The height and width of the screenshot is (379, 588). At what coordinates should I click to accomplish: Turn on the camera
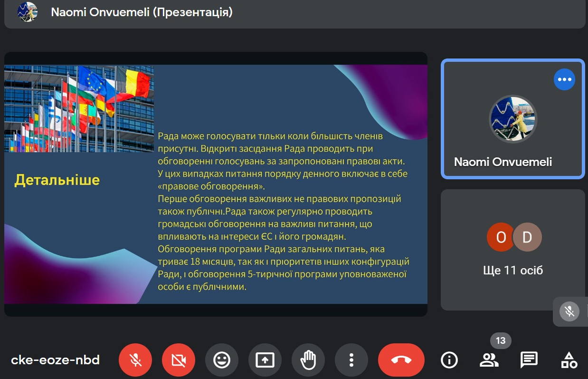pyautogui.click(x=179, y=360)
